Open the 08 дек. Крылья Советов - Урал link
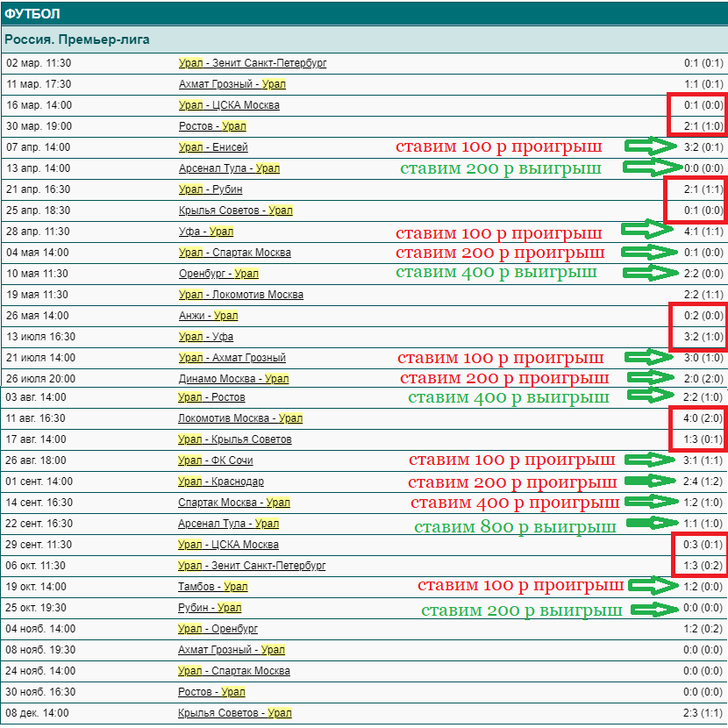728x728 pixels. [x=235, y=713]
